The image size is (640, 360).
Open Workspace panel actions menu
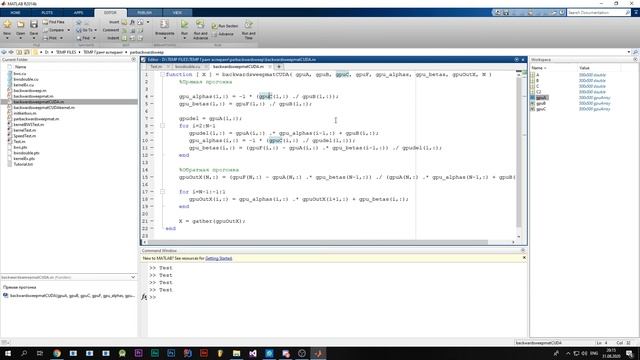pos(635,60)
